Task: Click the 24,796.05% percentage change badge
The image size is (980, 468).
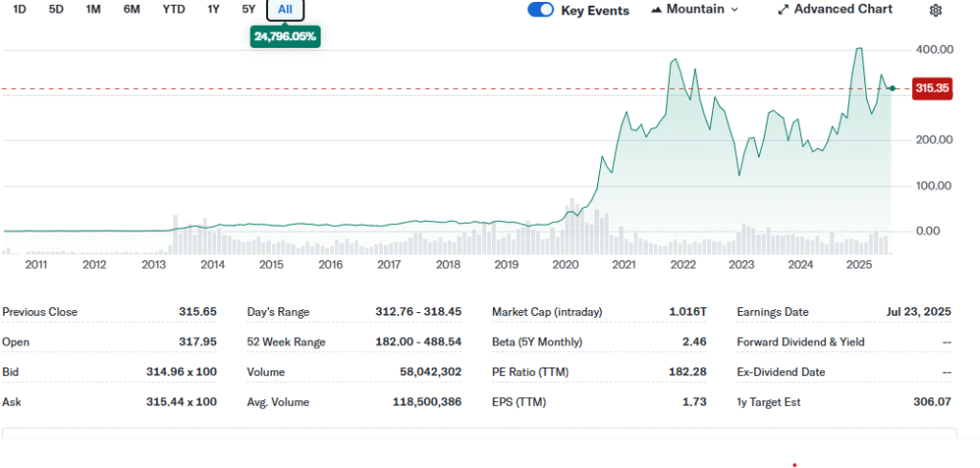Action: 284,36
